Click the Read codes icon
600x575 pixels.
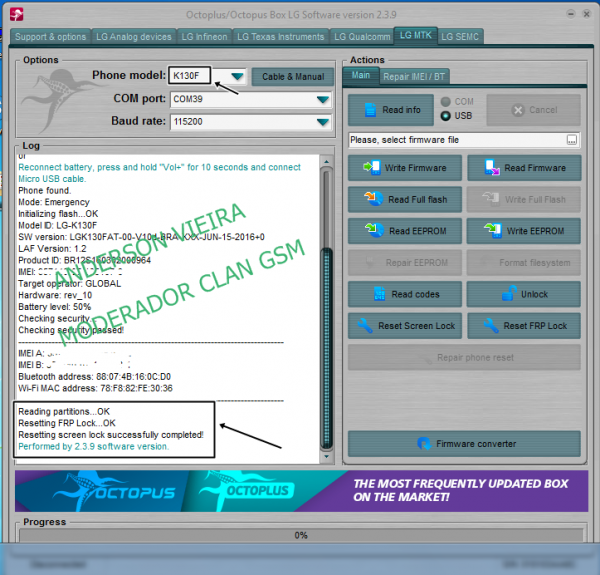click(x=379, y=294)
